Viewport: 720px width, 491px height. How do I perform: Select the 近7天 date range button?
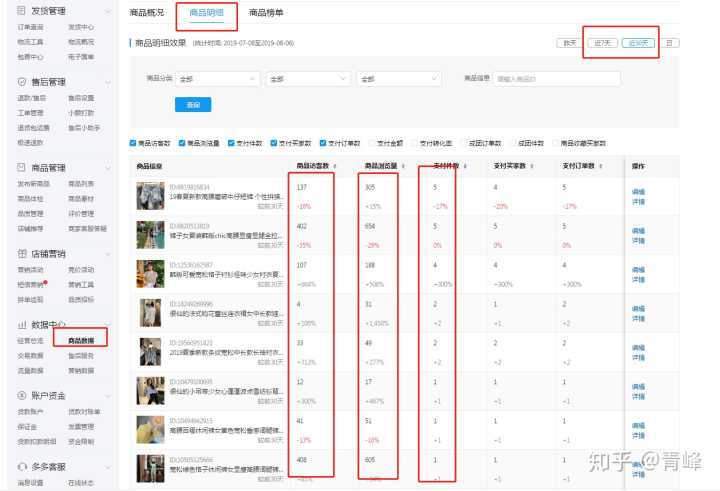601,43
